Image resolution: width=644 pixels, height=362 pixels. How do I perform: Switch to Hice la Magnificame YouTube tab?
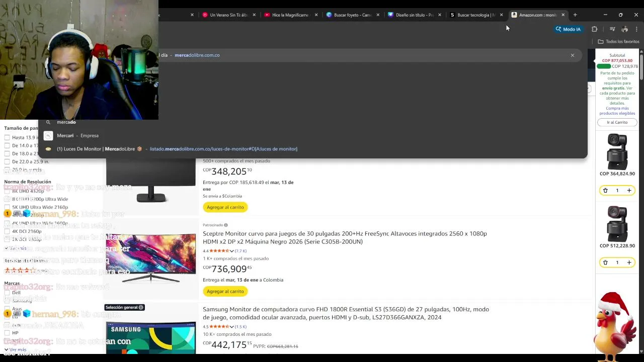point(287,15)
